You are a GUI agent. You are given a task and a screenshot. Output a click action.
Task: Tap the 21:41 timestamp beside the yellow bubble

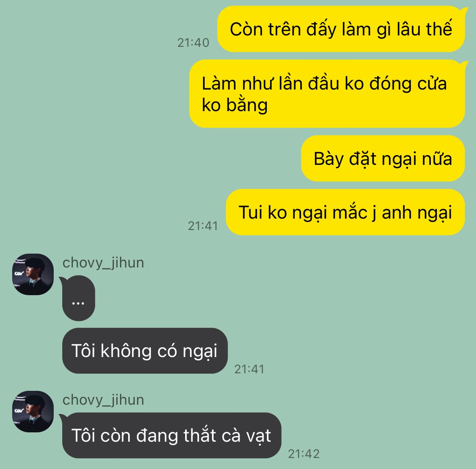[203, 226]
